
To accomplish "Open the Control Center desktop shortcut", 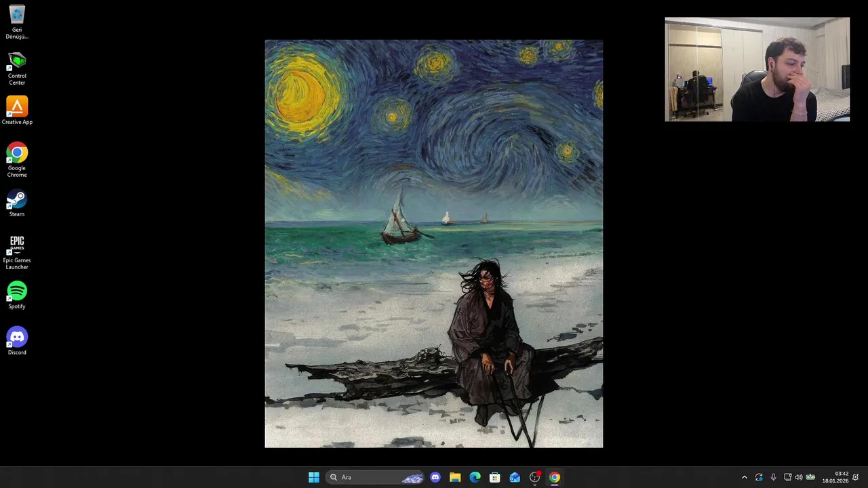I will click(17, 68).
